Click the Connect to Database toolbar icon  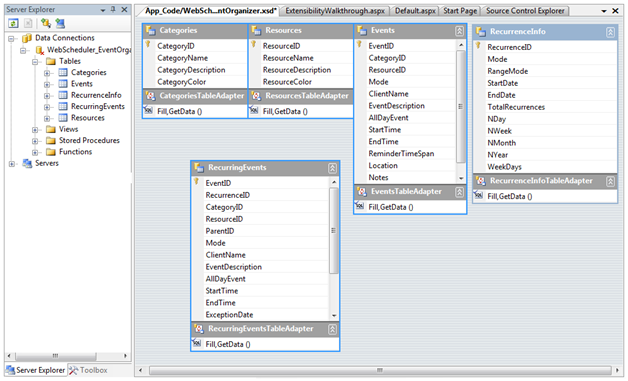click(45, 23)
